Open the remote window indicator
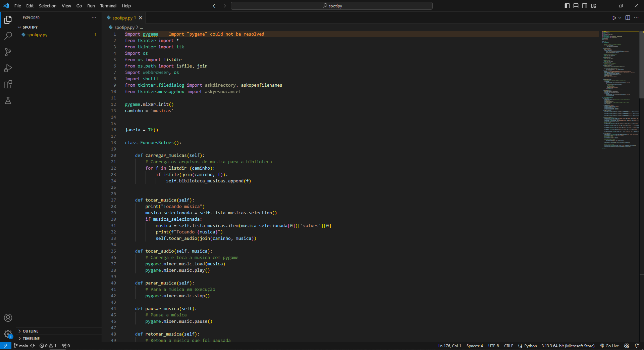Viewport: 644px width, 350px height. pyautogui.click(x=6, y=346)
